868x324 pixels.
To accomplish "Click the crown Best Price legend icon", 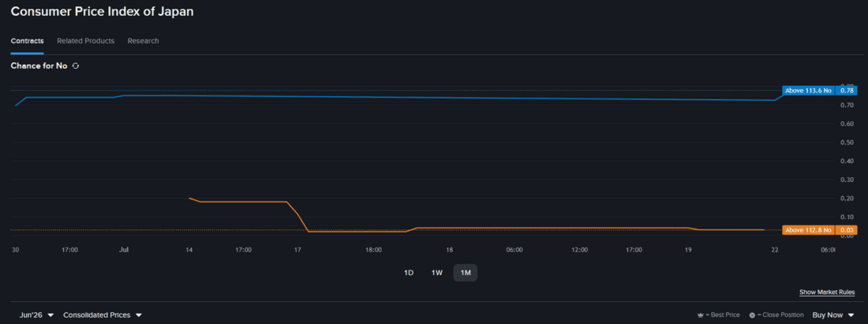I will pos(700,315).
